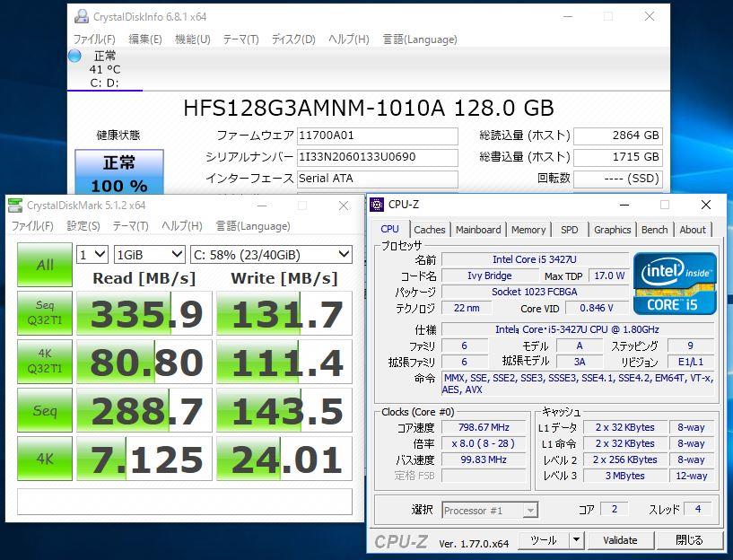Open 言語(Language) menu in CrystalDiskMark
Image resolution: width=733 pixels, height=560 pixels.
[x=252, y=226]
